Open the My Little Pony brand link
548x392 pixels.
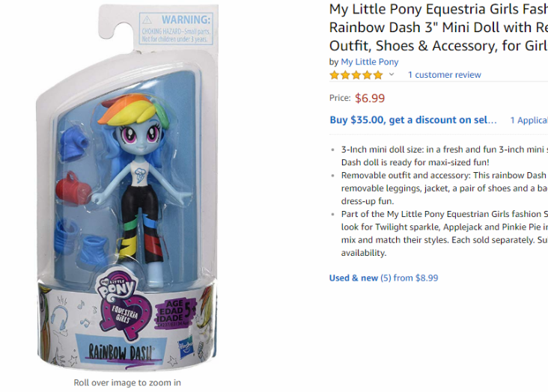[369, 62]
